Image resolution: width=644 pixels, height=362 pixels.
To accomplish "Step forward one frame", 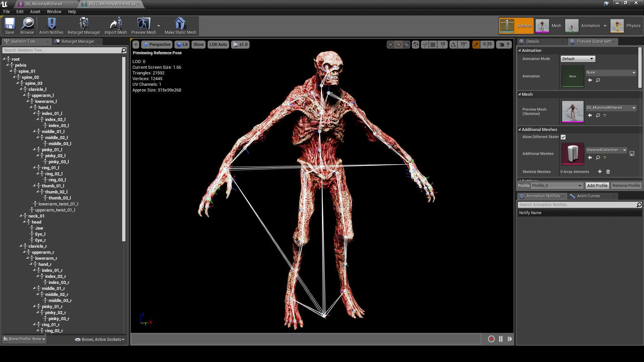I will pyautogui.click(x=510, y=339).
